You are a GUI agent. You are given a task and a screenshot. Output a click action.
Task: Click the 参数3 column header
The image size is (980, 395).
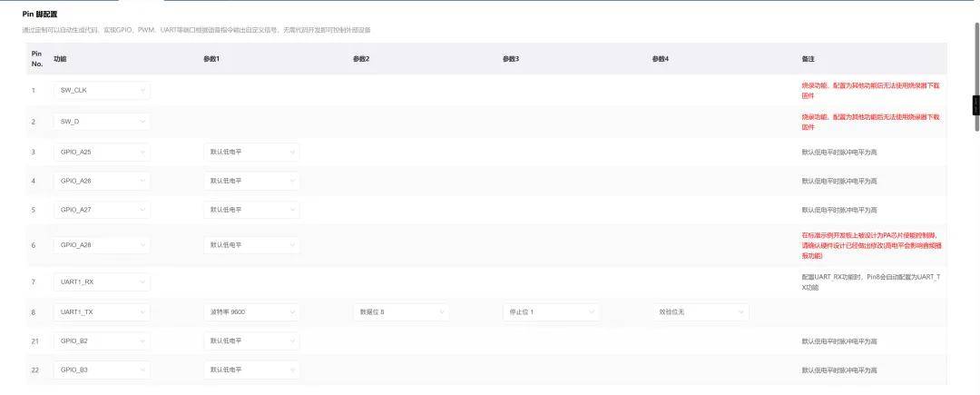511,59
